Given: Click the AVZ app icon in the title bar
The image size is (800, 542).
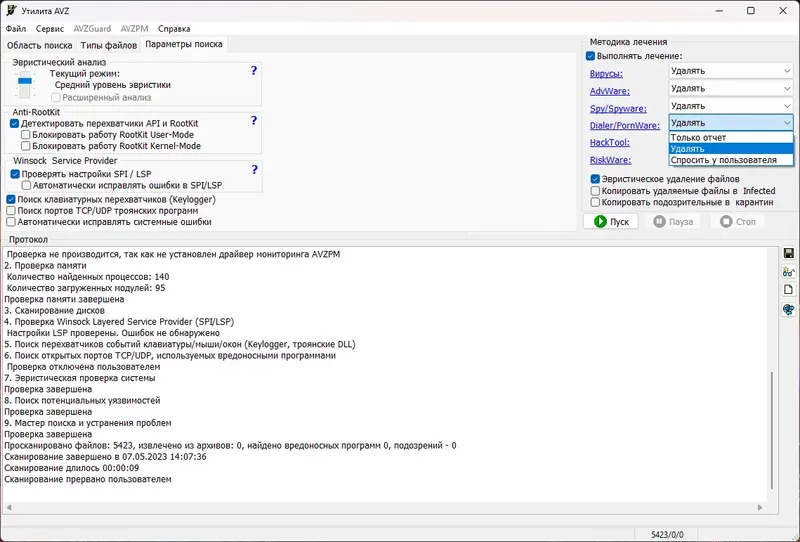Looking at the screenshot, I should pyautogui.click(x=11, y=11).
